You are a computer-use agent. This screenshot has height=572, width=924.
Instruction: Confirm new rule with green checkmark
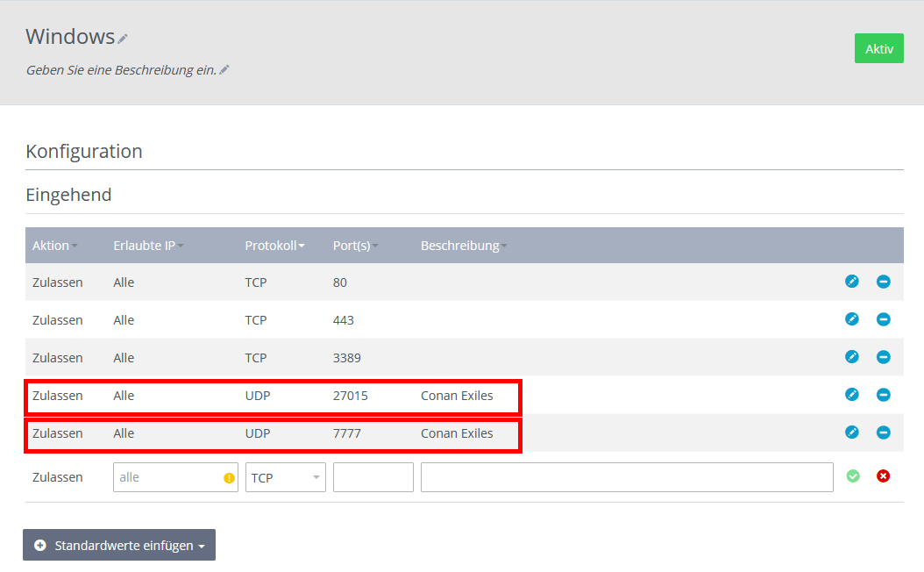point(853,475)
